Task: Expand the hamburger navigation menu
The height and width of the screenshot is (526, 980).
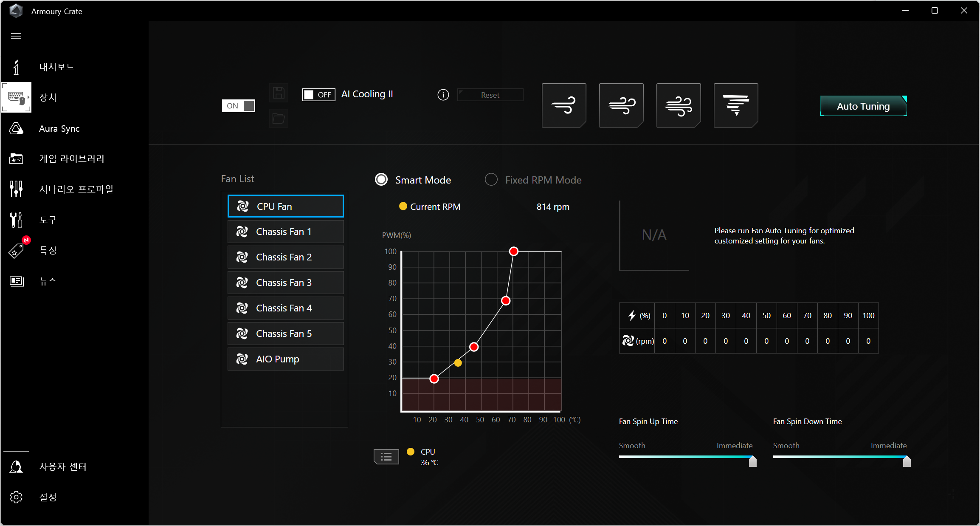Action: coord(16,36)
